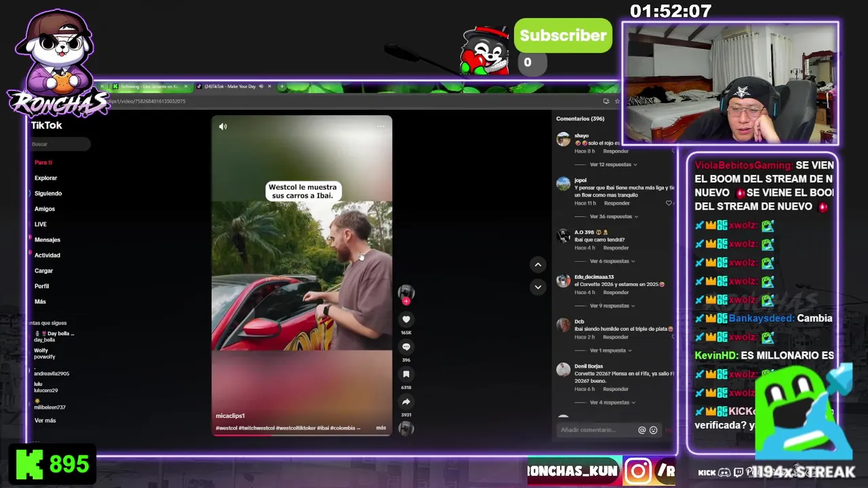Expand followed accounts with 'Ver más'

(x=45, y=421)
